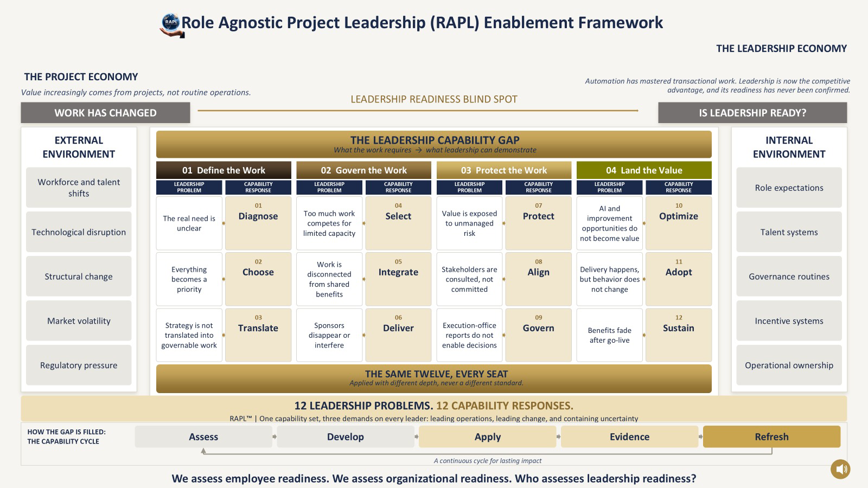Click the 02 Choose capability card
The height and width of the screenshot is (488, 868).
coord(258,279)
